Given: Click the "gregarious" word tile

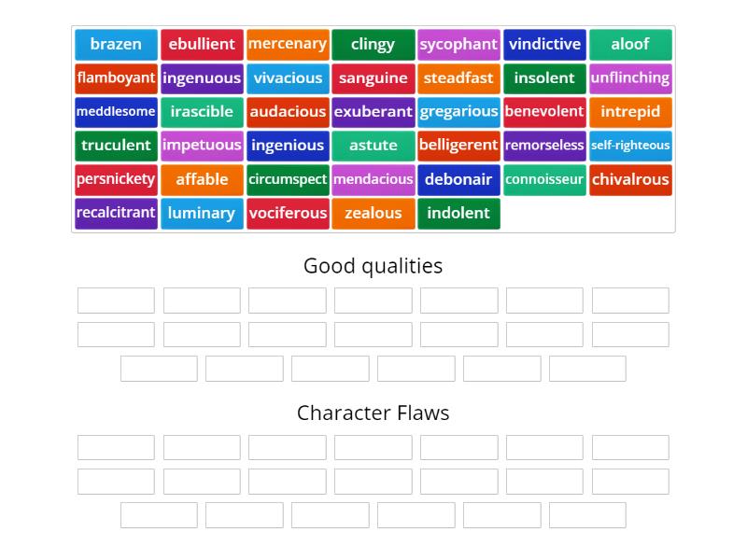Looking at the screenshot, I should coord(458,112).
